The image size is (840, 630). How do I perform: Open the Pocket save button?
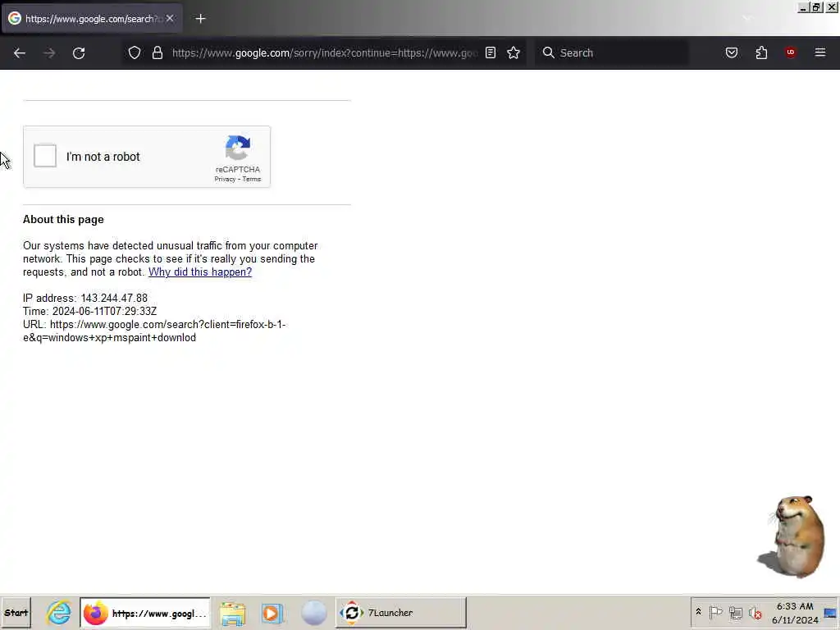pyautogui.click(x=731, y=52)
